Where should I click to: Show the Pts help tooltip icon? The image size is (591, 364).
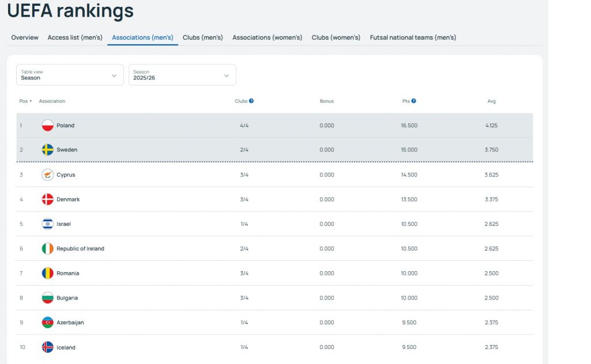tap(413, 101)
